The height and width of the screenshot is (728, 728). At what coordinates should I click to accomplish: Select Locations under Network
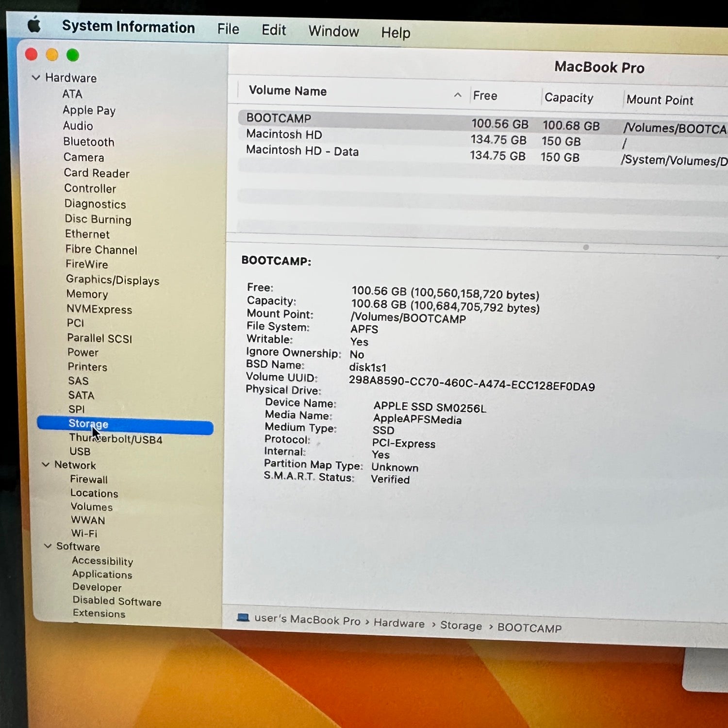(94, 493)
